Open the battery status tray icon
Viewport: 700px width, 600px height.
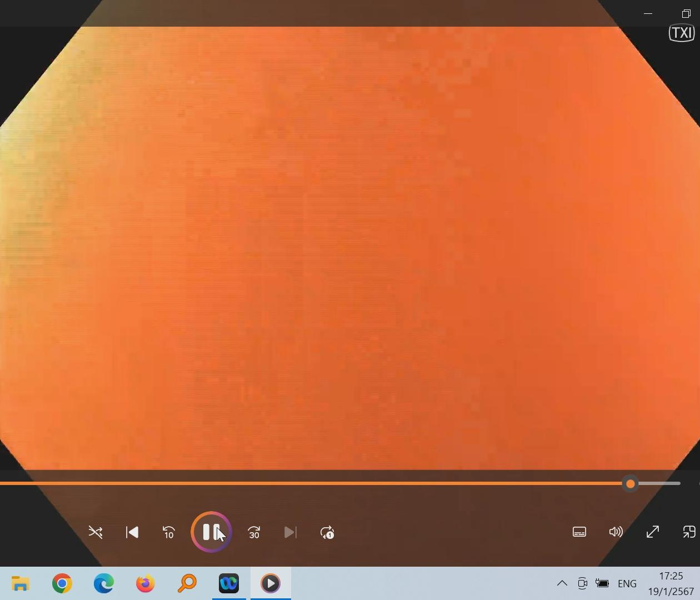(x=602, y=583)
